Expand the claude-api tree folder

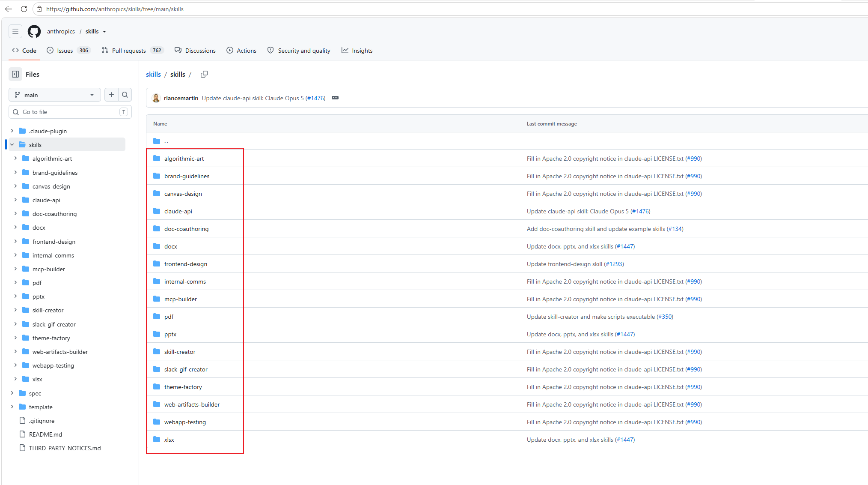tap(15, 200)
